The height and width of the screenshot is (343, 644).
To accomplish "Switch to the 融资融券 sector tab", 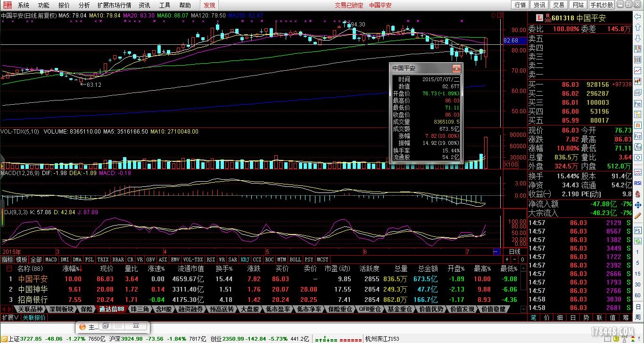I will tap(191, 309).
